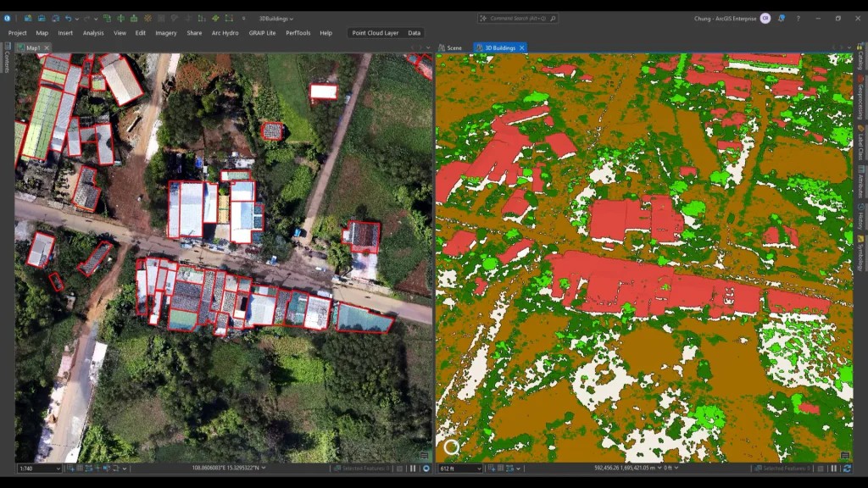This screenshot has width=868, height=488.
Task: Open the Geoprocessing pane side tab
Action: 860,97
